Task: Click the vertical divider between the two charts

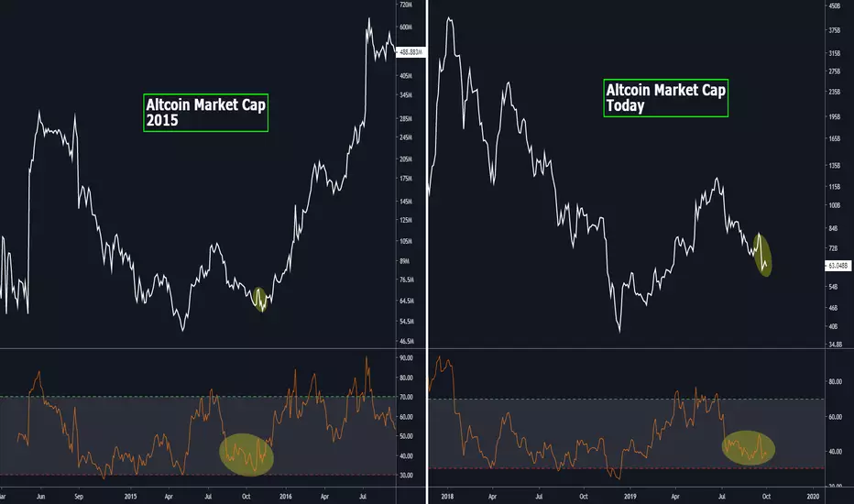Action: [x=427, y=252]
